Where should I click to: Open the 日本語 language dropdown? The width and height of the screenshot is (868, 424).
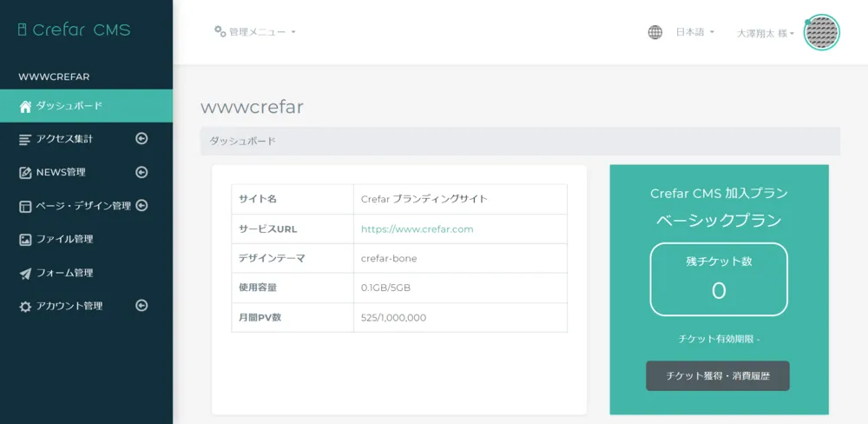tap(694, 32)
